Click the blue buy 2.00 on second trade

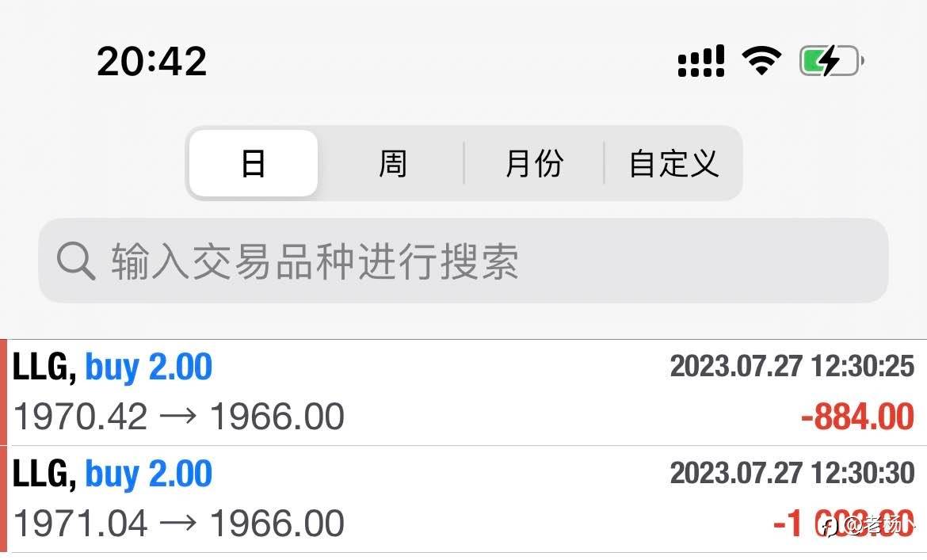148,474
